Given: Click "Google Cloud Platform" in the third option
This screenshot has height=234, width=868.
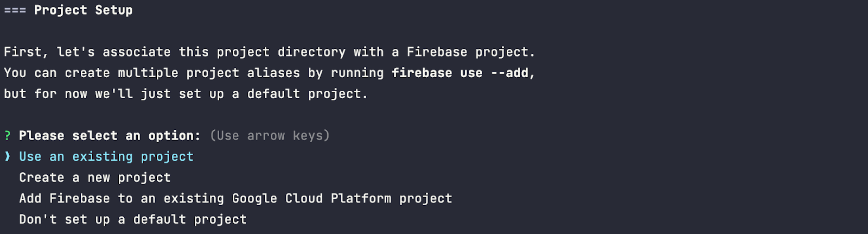Looking at the screenshot, I should [x=311, y=199].
